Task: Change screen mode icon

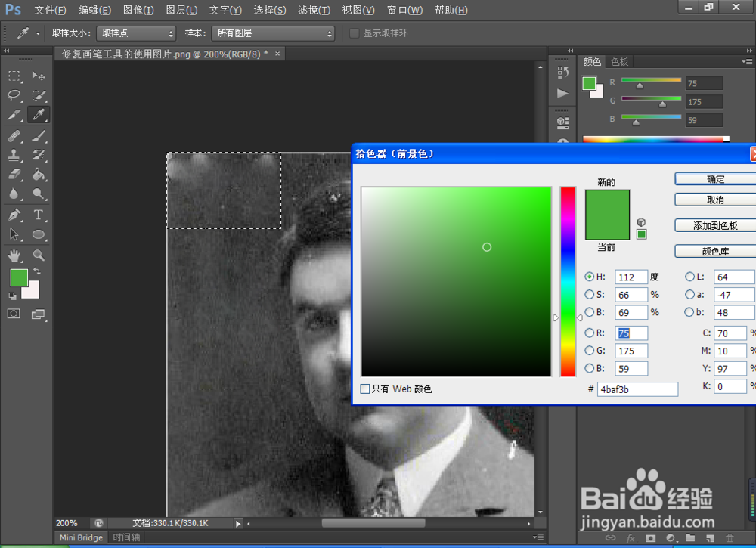Action: [38, 314]
